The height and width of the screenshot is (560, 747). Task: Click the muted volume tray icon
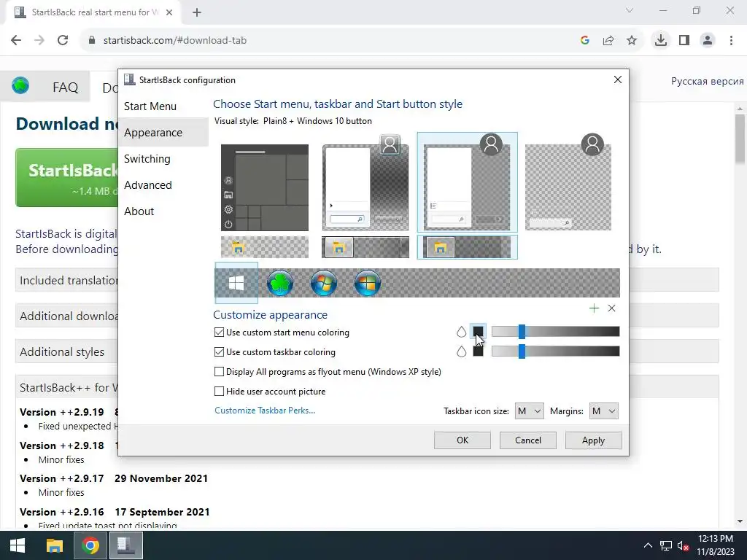point(683,546)
